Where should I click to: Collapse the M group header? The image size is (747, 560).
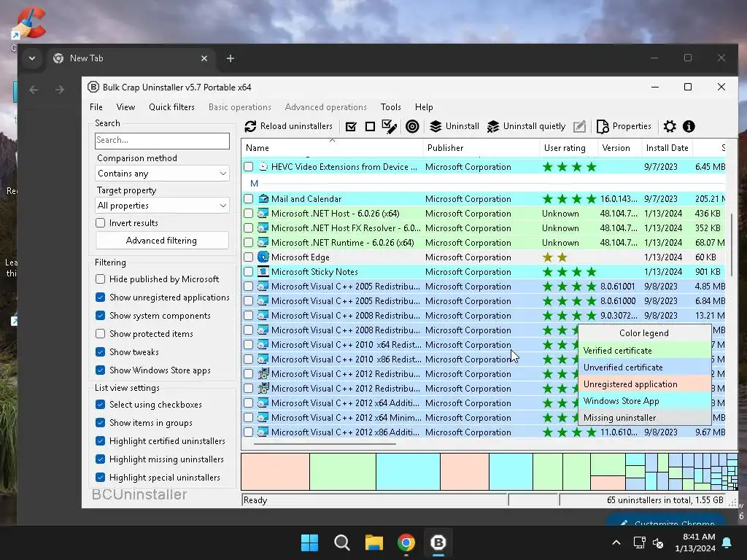(254, 183)
